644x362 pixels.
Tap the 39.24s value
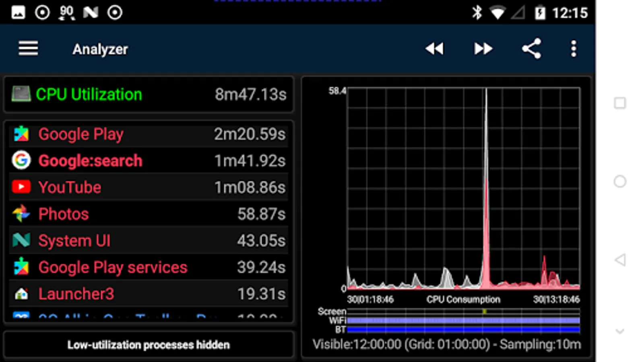(261, 267)
